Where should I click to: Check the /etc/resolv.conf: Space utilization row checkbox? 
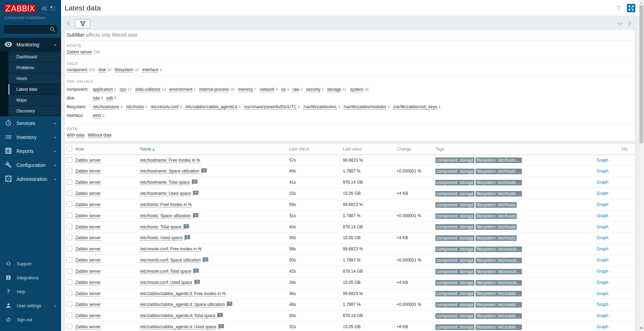click(69, 260)
